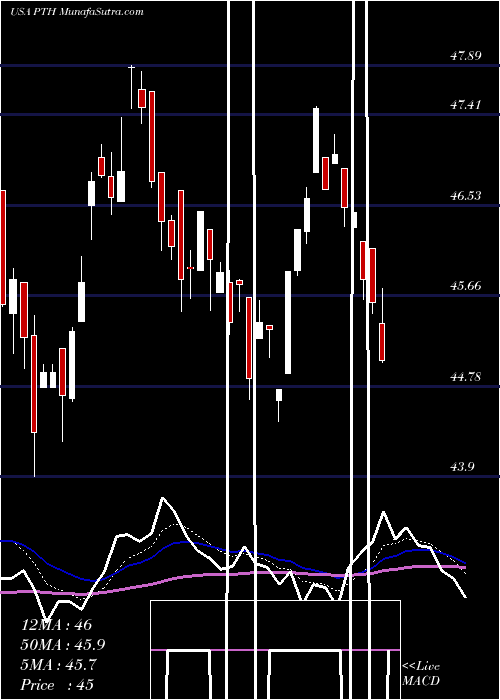Click the 44.78 price level label
Image resolution: width=500 pixels, height=700 pixels.
(465, 377)
